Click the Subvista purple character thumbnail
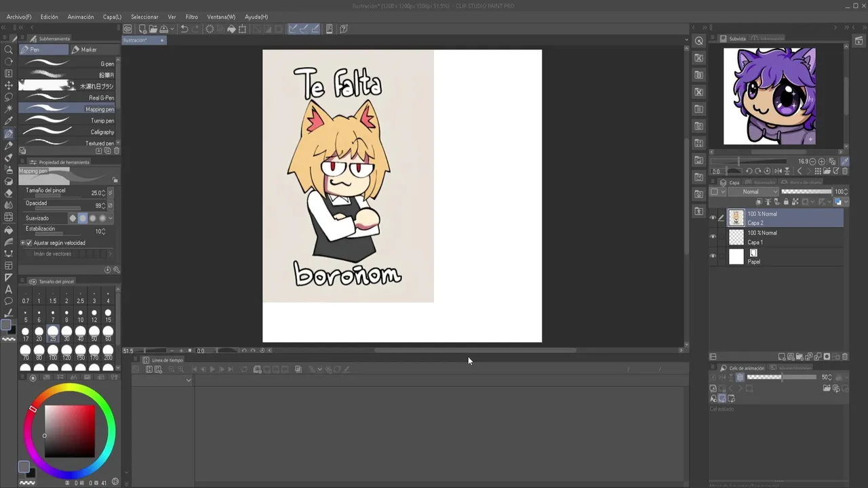Viewport: 868px width, 488px height. (770, 96)
